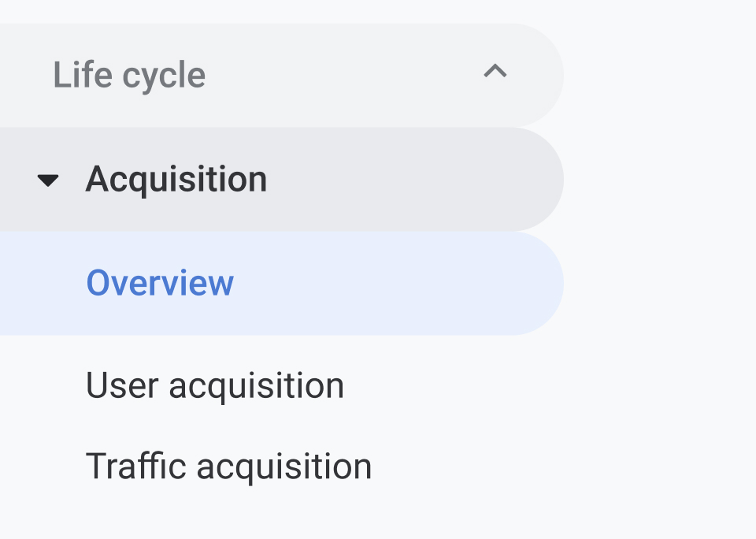
Task: Open the Acquisition Overview report
Action: tap(160, 283)
